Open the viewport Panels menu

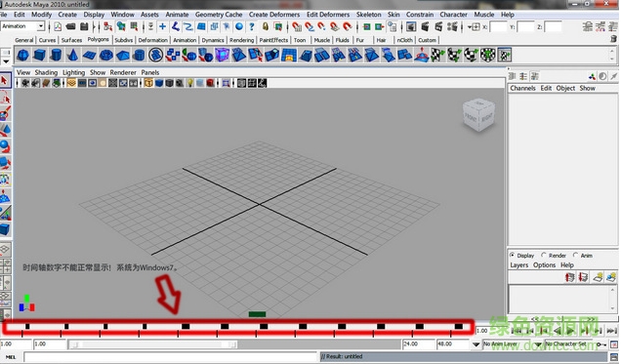point(150,72)
